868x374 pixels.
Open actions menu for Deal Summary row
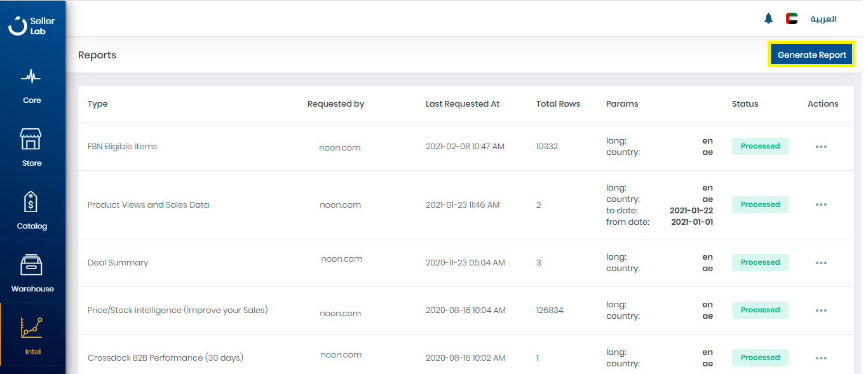pyautogui.click(x=820, y=263)
